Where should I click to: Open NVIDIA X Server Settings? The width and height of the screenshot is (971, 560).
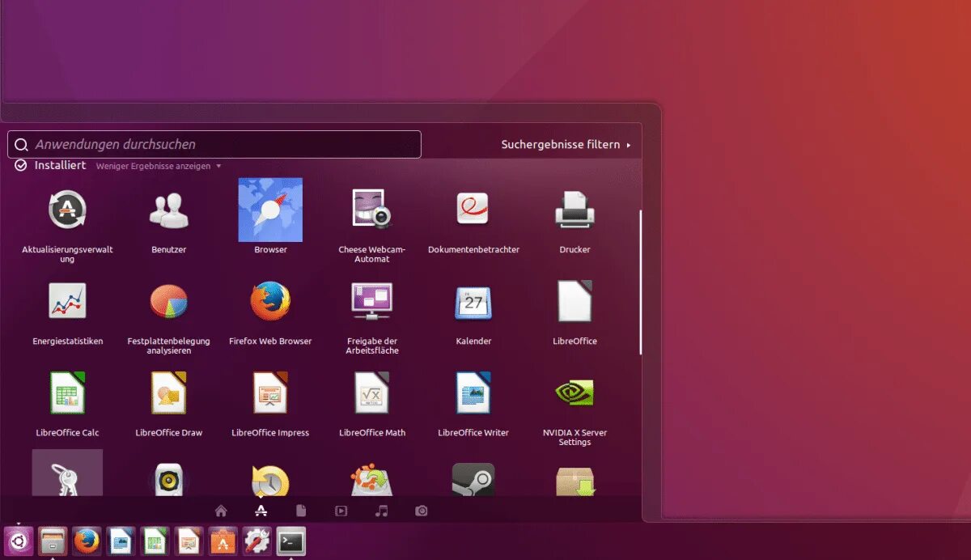coord(575,393)
